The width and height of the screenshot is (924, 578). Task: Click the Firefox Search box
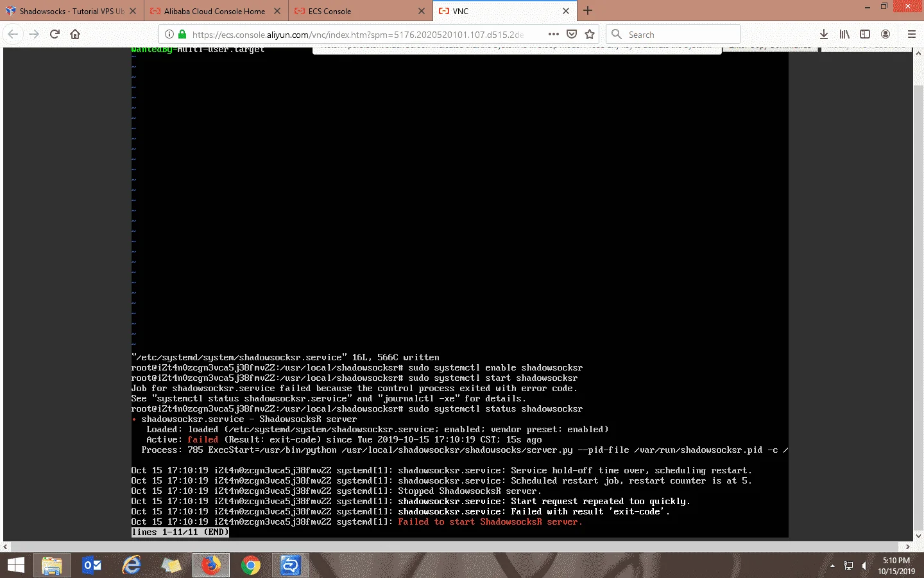pyautogui.click(x=673, y=34)
